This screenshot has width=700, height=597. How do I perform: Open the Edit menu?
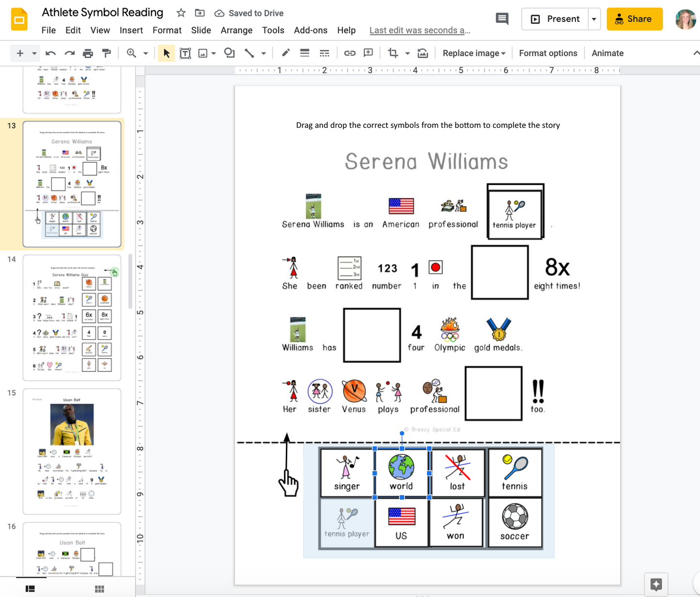[73, 30]
